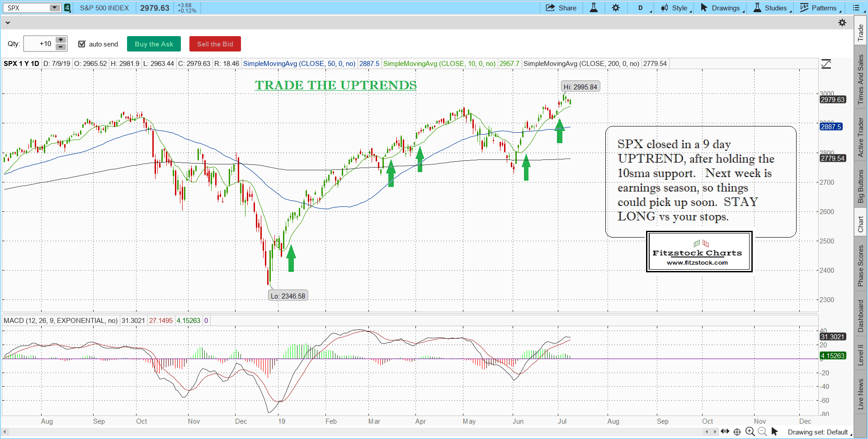Click the expand time axis arrows icon
The image size is (868, 439).
point(725,431)
